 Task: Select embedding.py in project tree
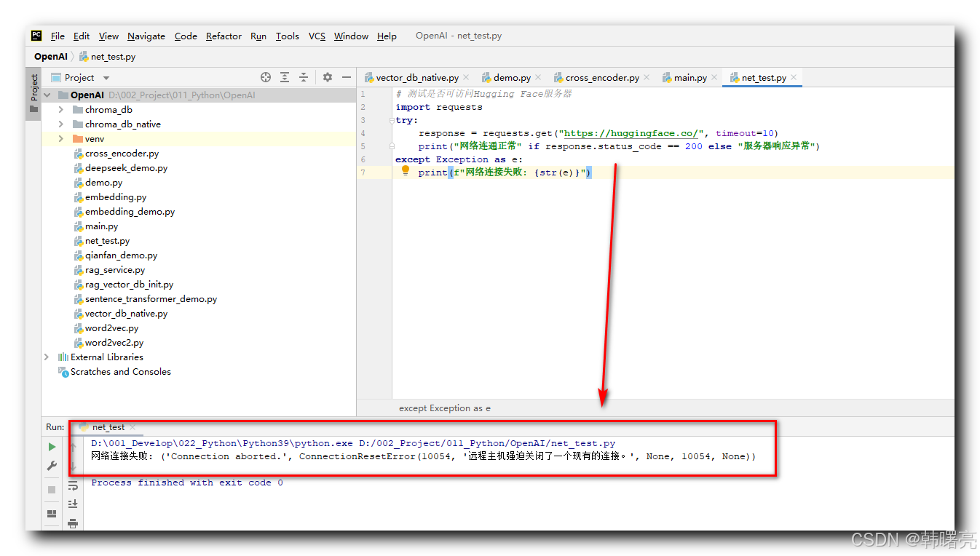pos(116,197)
